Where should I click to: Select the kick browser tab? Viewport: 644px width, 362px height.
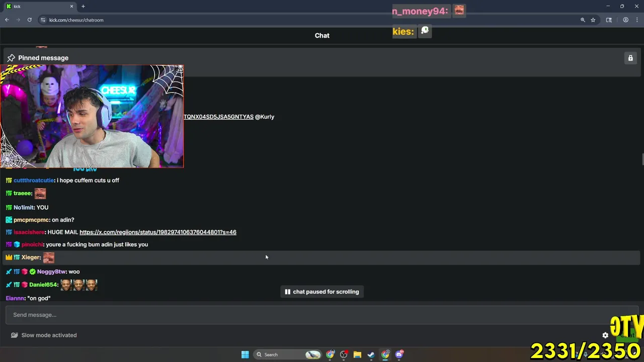(x=40, y=7)
